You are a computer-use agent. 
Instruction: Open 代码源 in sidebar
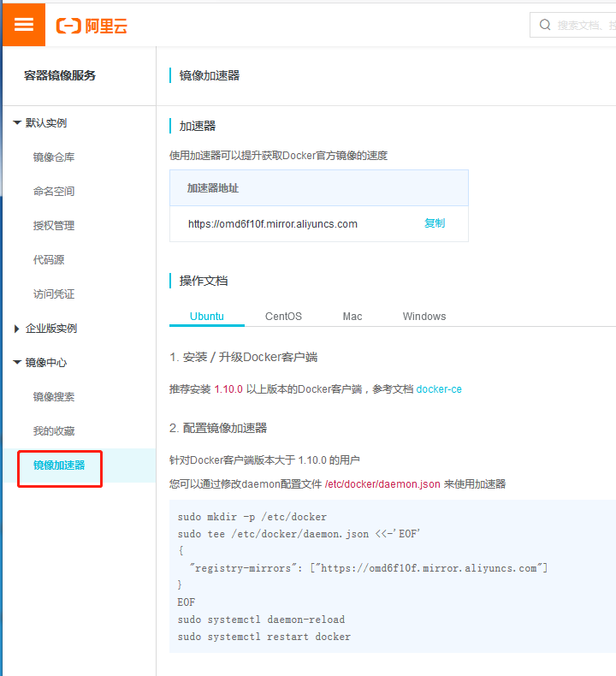point(49,260)
